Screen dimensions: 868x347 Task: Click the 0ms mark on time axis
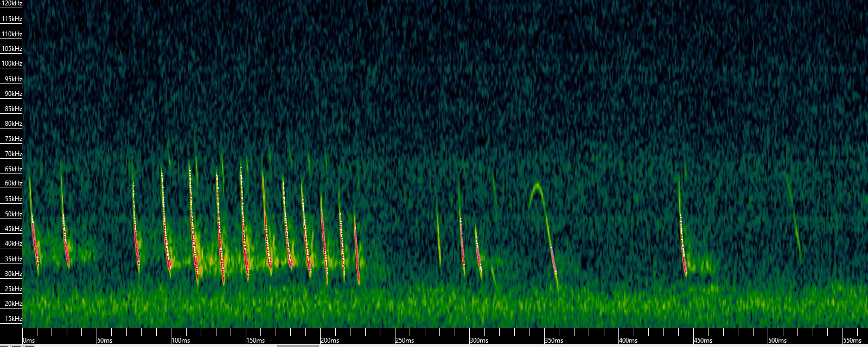(29, 340)
